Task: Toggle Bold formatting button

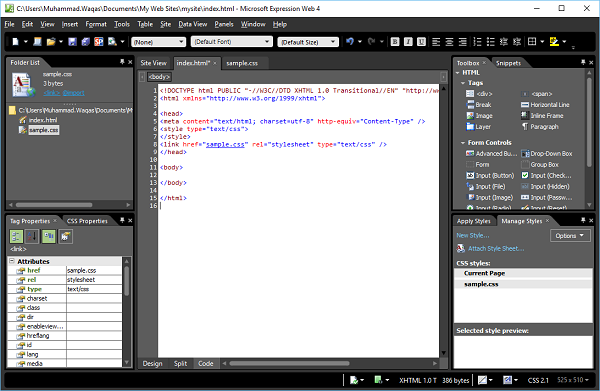Action: [395, 42]
